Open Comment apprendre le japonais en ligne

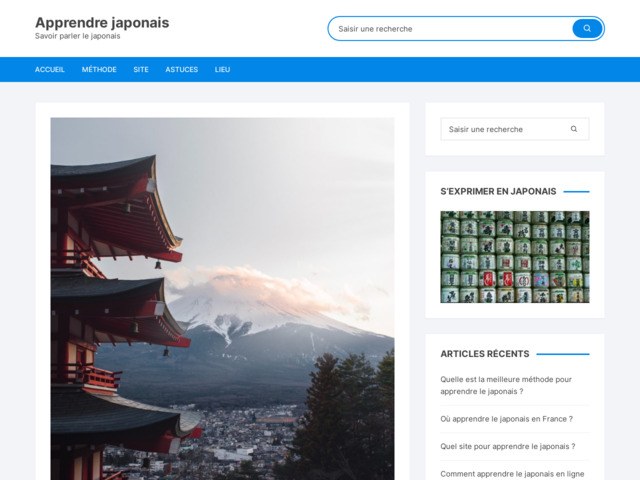pyautogui.click(x=512, y=473)
